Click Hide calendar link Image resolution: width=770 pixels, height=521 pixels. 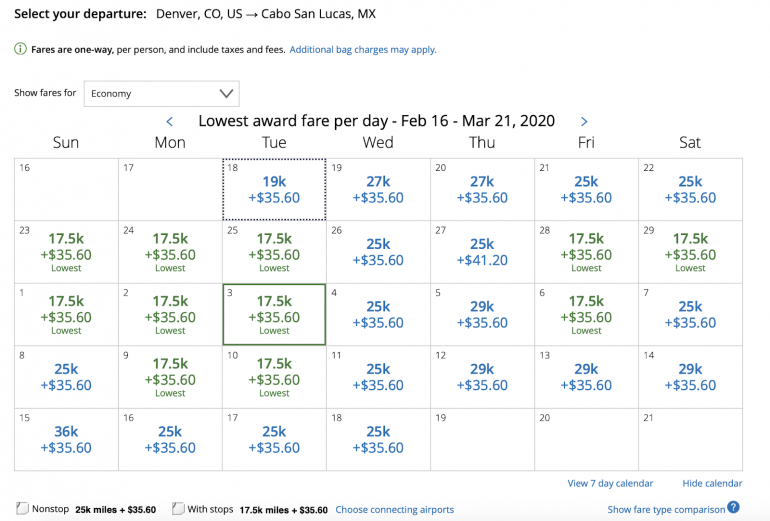pos(712,484)
